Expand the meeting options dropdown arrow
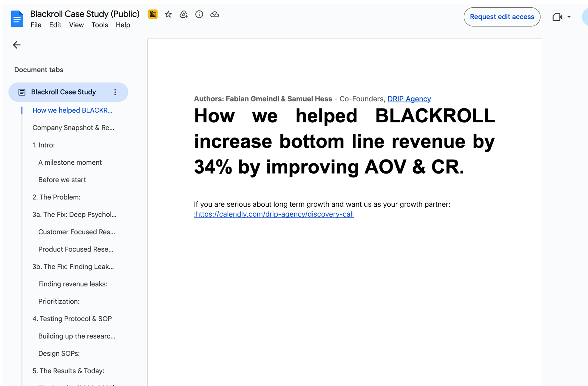 coord(569,17)
